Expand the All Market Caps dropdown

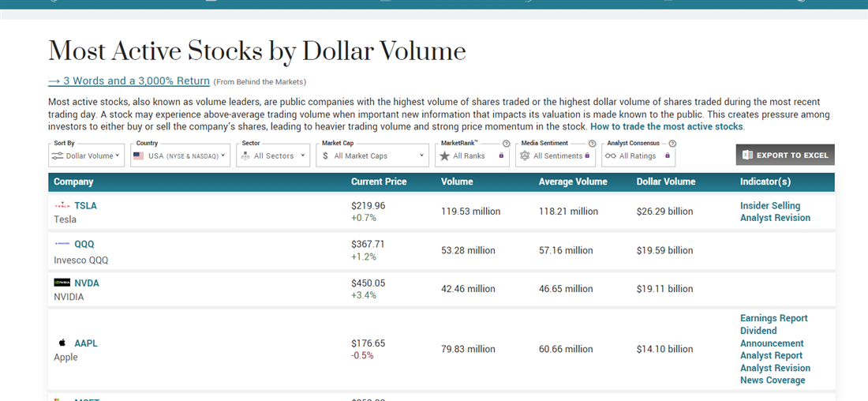tap(372, 156)
